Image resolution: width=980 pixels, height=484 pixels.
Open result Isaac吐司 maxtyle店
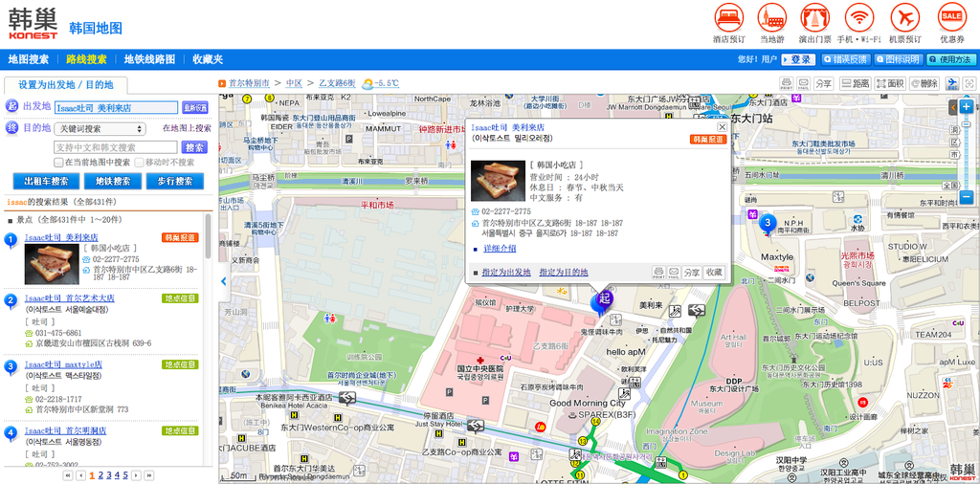[x=63, y=364]
